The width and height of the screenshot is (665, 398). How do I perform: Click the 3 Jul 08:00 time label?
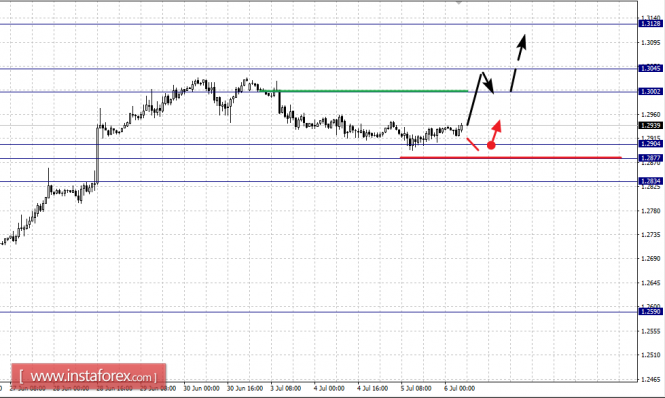pyautogui.click(x=286, y=389)
